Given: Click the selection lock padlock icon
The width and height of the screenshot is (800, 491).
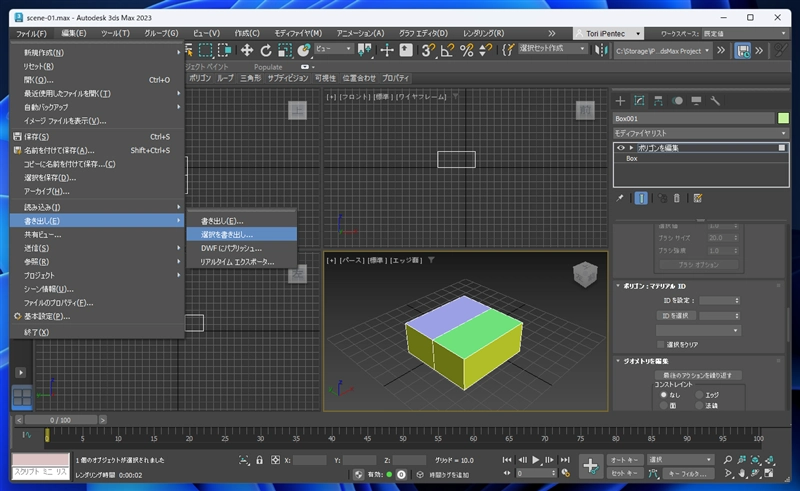Looking at the screenshot, I should [260, 460].
